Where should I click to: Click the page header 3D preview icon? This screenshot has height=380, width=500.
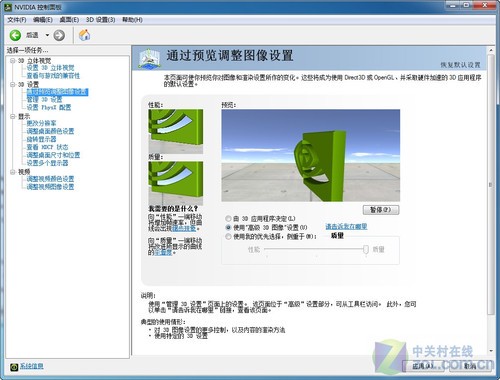149,58
